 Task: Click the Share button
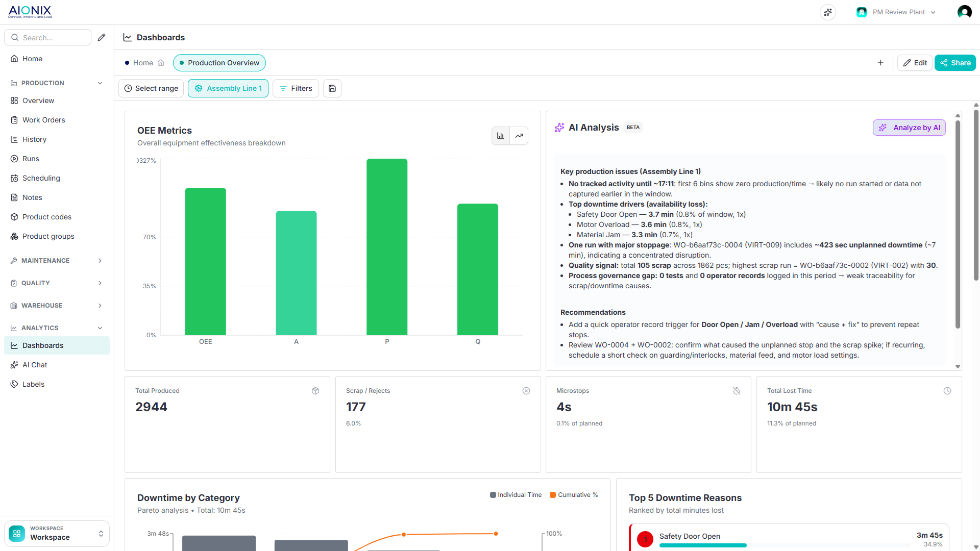(955, 63)
